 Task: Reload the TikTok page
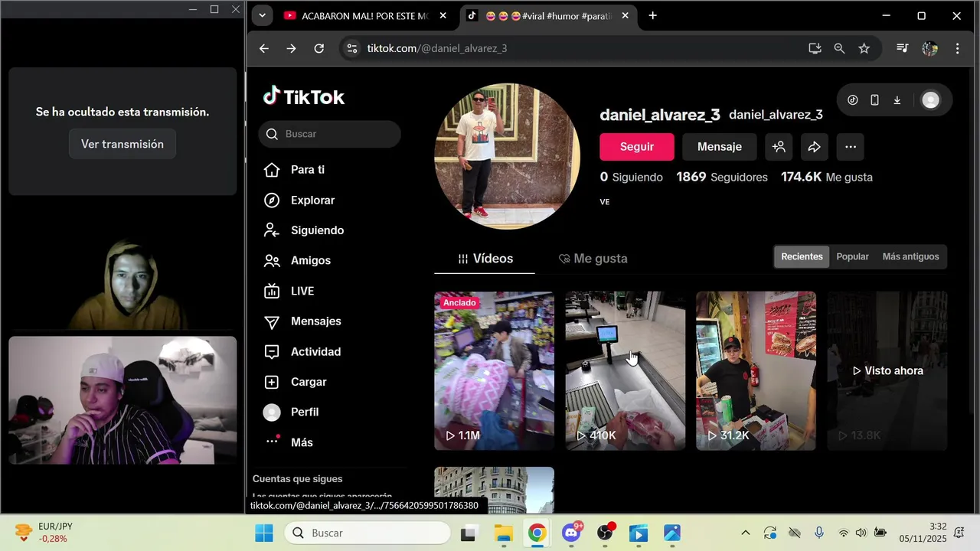click(x=319, y=48)
